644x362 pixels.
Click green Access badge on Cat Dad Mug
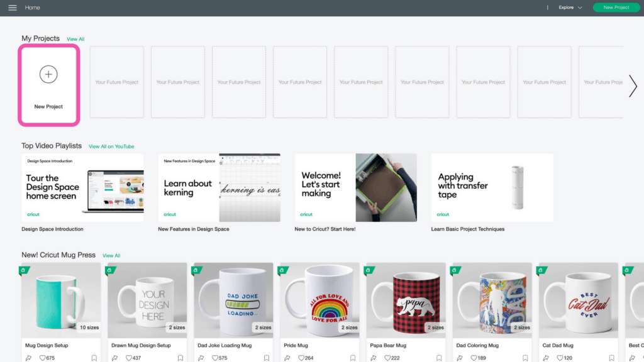pos(541,270)
